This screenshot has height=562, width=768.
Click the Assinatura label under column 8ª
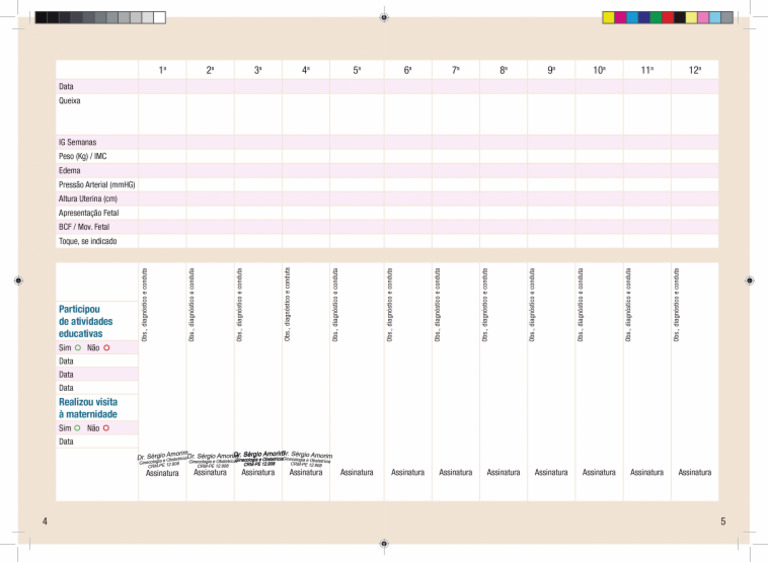click(504, 473)
